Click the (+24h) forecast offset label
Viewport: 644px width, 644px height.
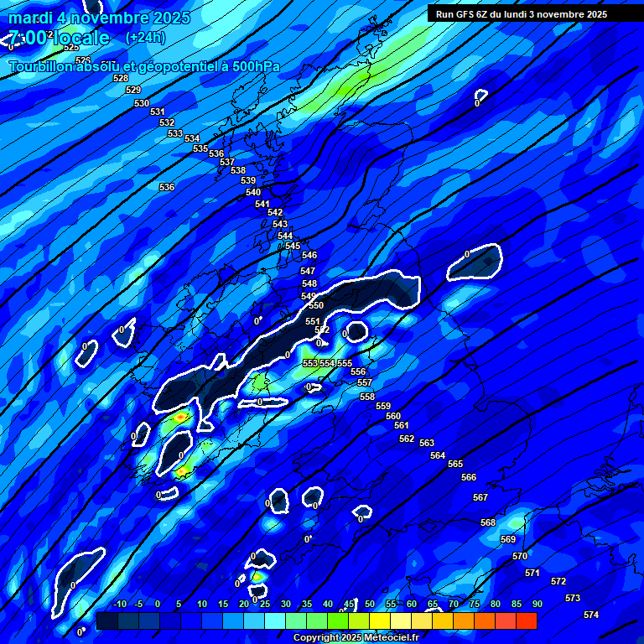pos(145,38)
